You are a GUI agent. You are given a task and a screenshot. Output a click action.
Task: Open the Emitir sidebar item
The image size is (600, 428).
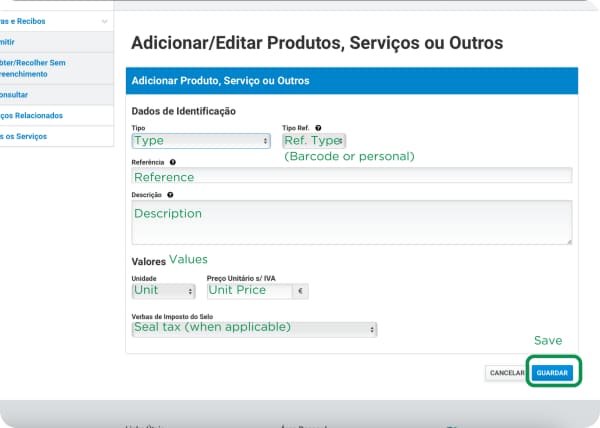[57, 42]
